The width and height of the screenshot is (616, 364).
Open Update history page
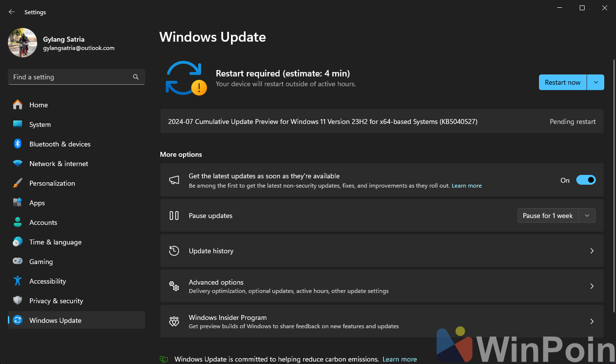(382, 251)
